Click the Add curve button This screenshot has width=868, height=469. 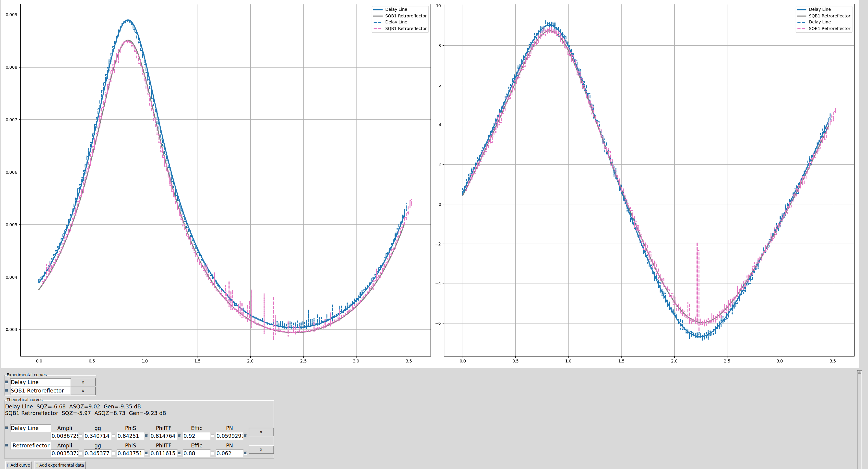coord(19,465)
